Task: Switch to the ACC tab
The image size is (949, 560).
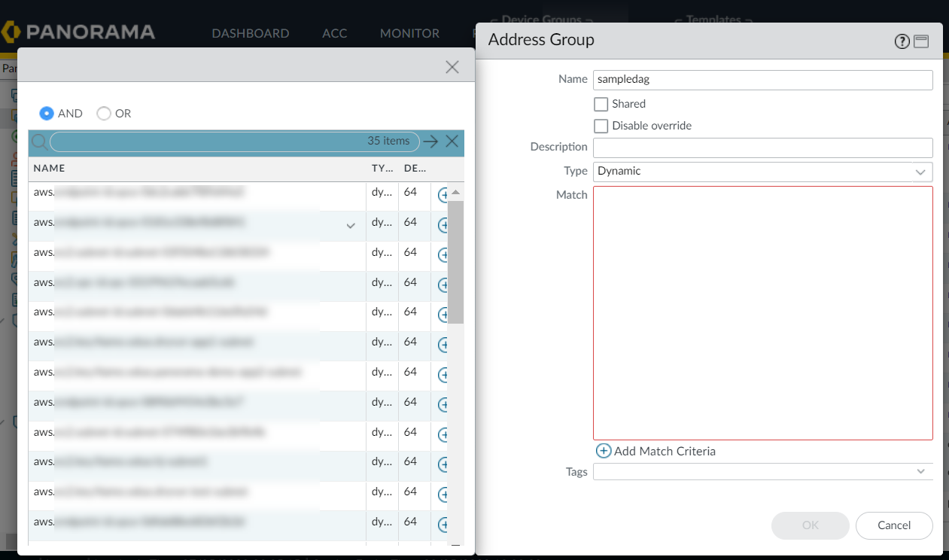Action: point(334,33)
